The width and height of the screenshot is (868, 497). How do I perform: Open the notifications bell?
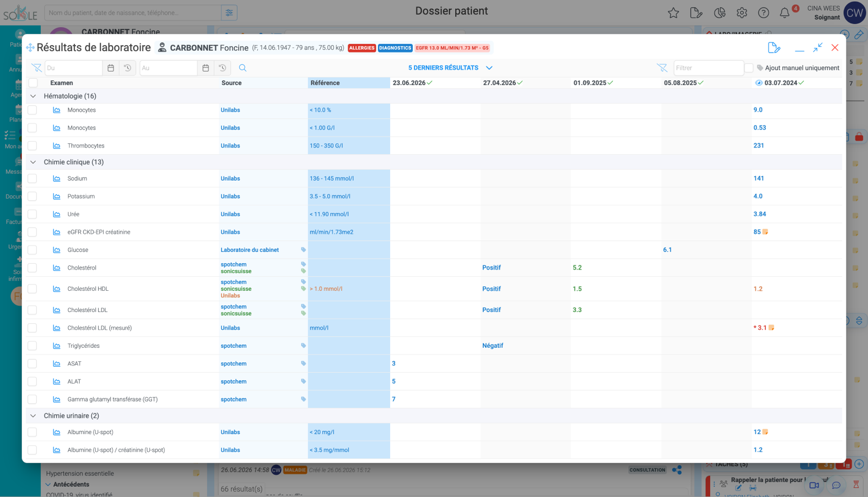pos(784,13)
